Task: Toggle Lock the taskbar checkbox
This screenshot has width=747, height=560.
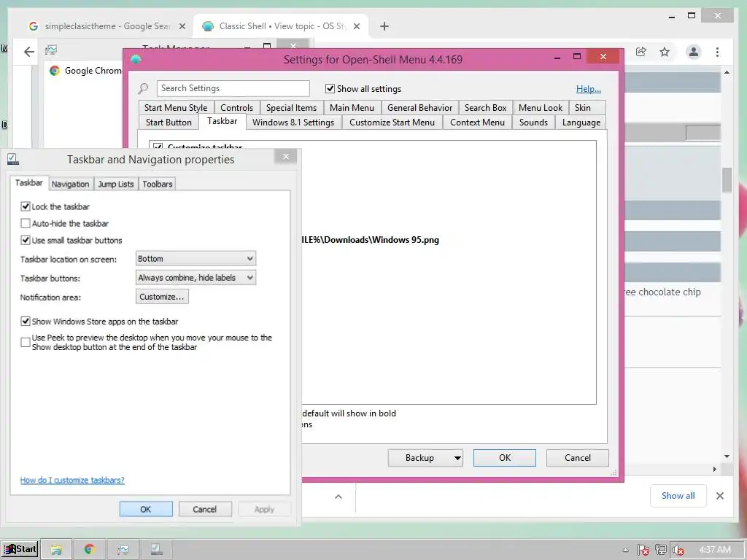Action: [x=26, y=206]
